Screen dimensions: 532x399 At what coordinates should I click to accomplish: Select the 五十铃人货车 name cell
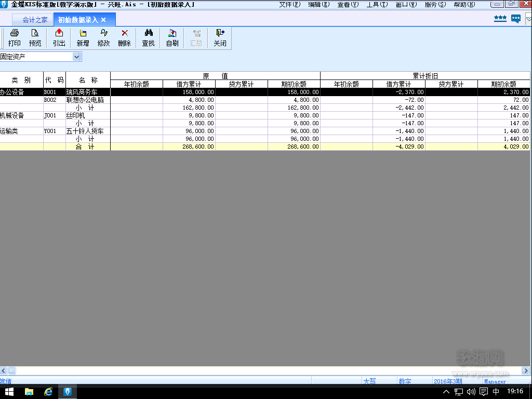88,131
